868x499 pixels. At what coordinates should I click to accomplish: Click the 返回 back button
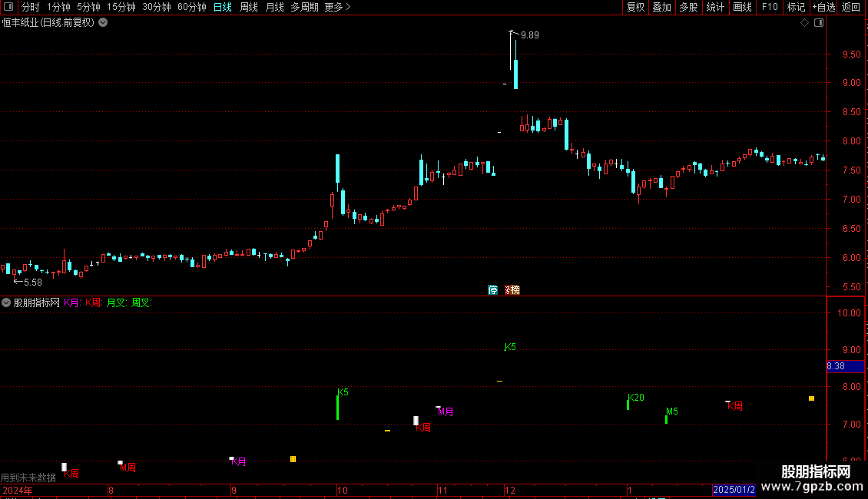851,7
